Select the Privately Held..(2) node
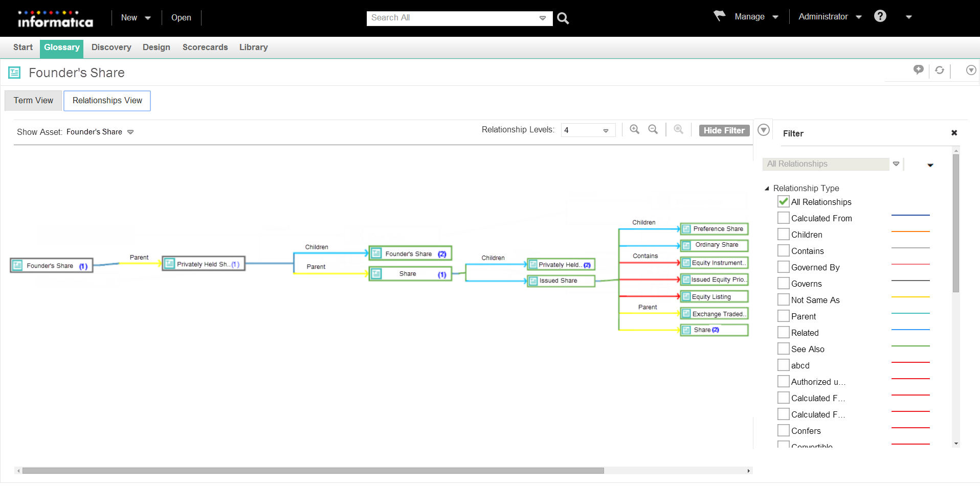This screenshot has width=980, height=487. click(561, 265)
